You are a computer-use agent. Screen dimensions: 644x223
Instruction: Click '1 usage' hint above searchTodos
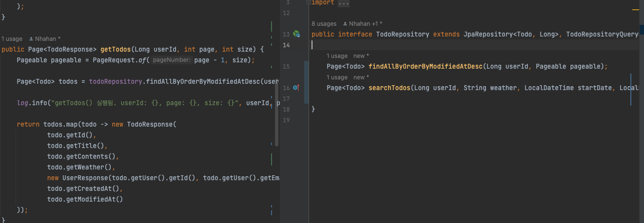coord(337,77)
